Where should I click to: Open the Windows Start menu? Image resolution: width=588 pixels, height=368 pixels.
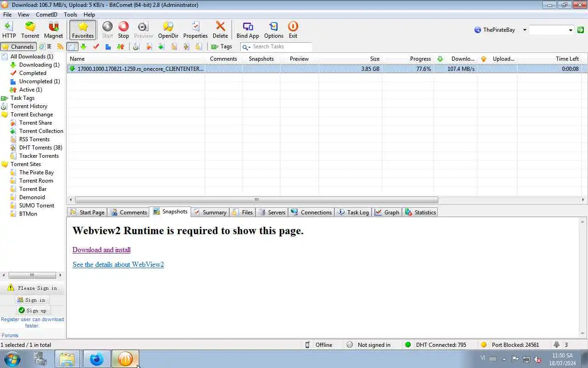click(12, 359)
